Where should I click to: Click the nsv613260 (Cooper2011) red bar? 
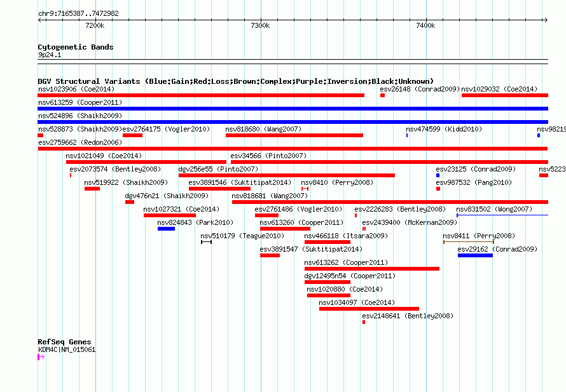[x=285, y=229]
